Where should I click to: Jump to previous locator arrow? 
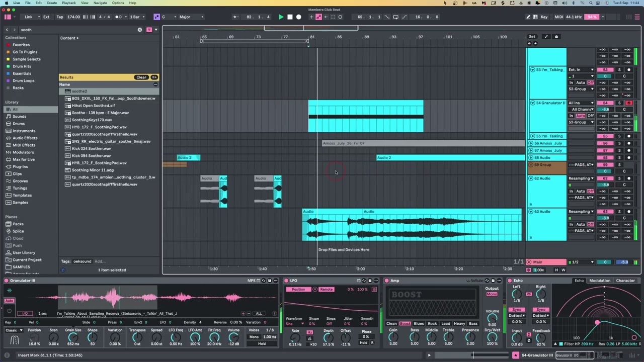tap(529, 43)
